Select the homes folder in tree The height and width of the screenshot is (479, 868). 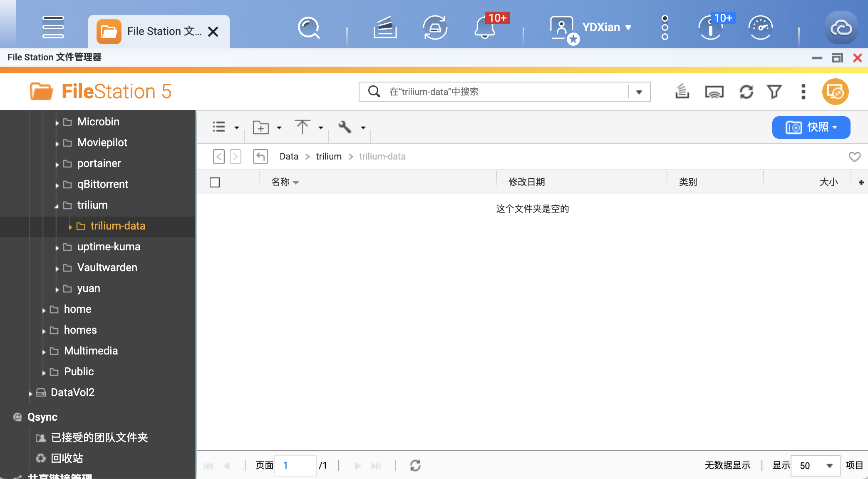pyautogui.click(x=80, y=330)
